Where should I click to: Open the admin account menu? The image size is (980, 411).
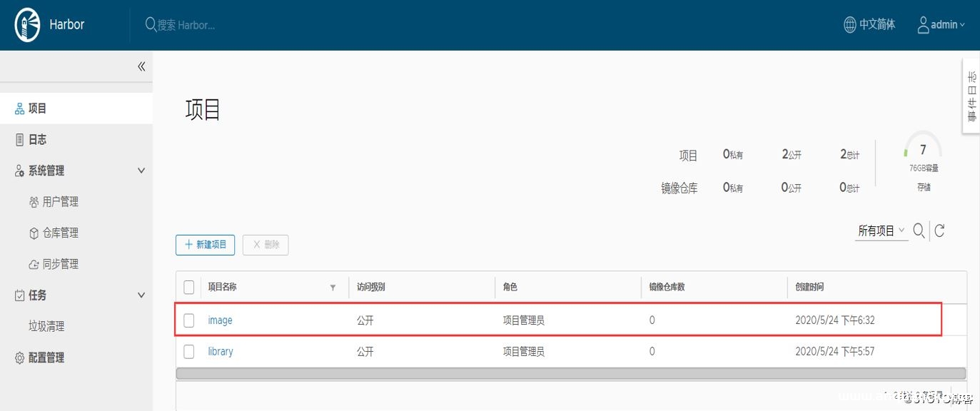[941, 24]
